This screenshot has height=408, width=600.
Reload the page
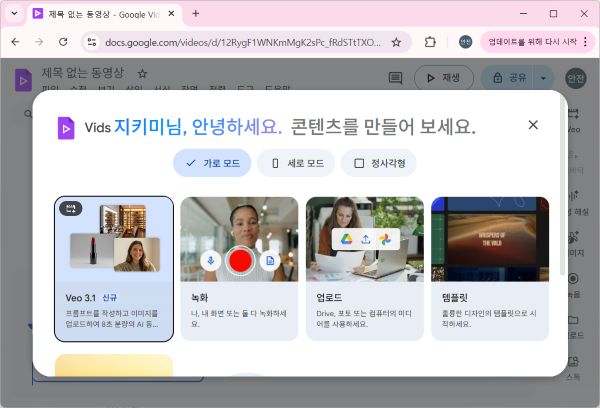click(x=63, y=42)
